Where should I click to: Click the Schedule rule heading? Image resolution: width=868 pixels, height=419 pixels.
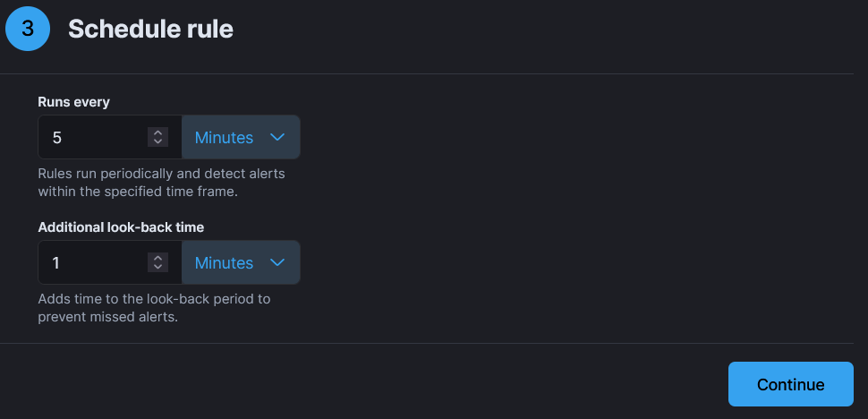coord(150,30)
